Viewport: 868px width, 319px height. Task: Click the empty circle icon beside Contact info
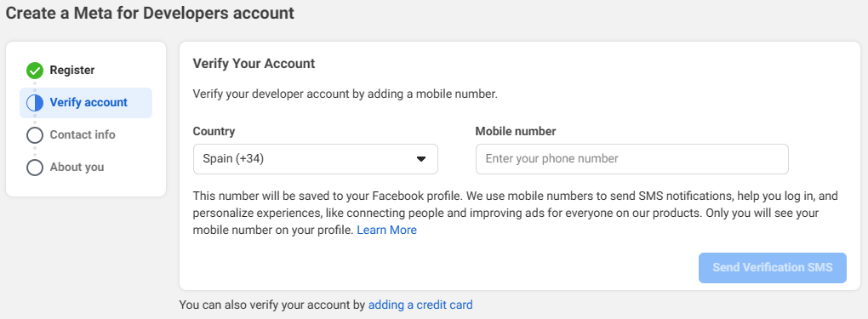pos(35,134)
